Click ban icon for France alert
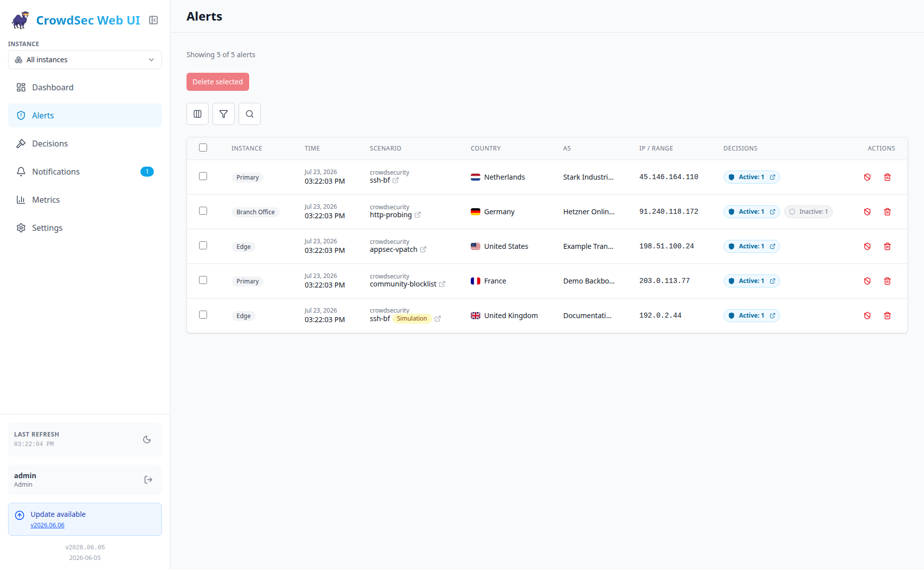924x570 pixels. click(867, 281)
